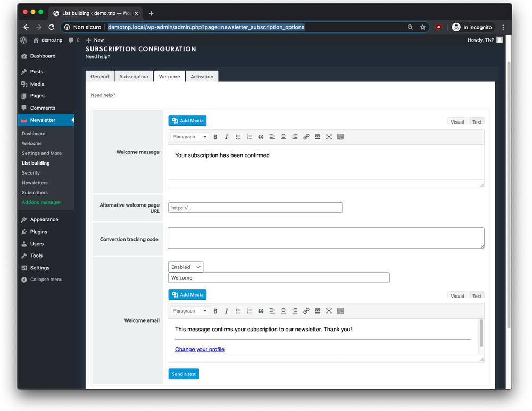Switch to the Subscription tab
The image size is (532, 411).
tap(134, 77)
